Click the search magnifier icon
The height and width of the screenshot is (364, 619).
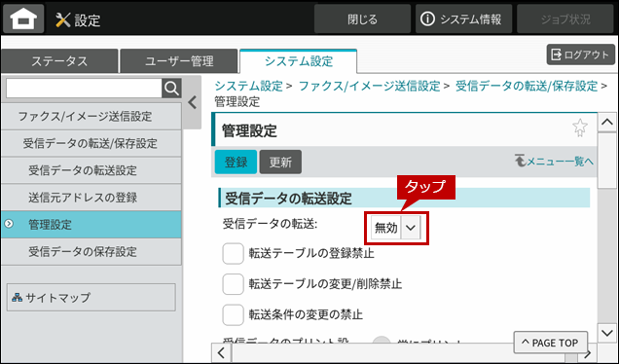click(171, 88)
